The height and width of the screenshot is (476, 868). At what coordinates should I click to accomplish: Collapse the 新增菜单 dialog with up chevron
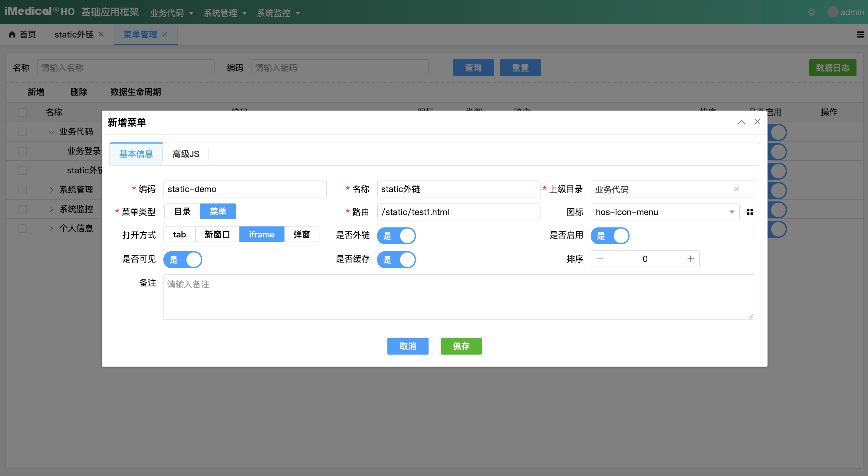click(741, 122)
